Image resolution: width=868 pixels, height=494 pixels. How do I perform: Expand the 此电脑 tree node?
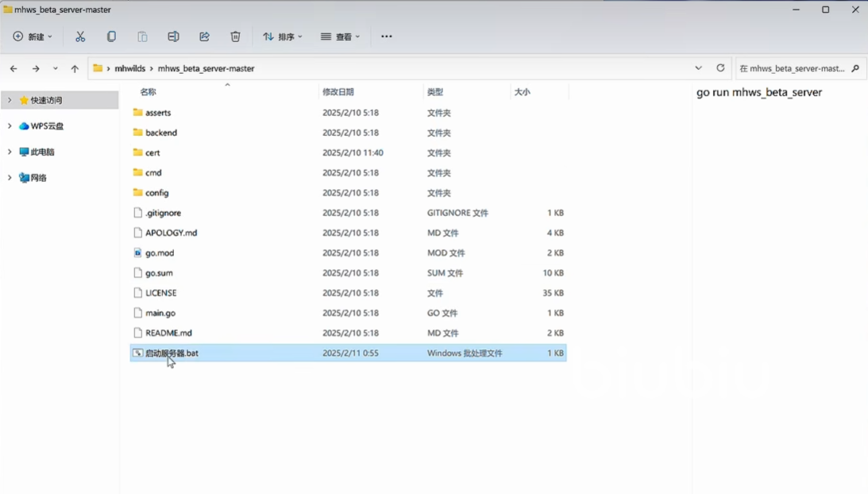[x=10, y=152]
